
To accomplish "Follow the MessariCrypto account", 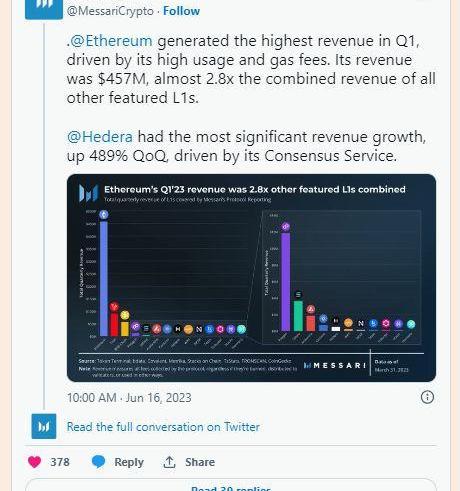I will [181, 11].
